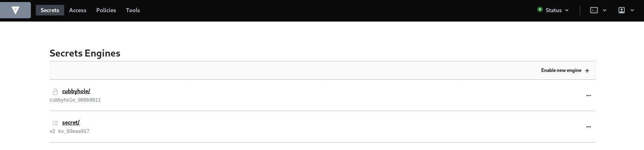The height and width of the screenshot is (150, 644).
Task: Open the secret engine ellipsis menu
Action: point(589,127)
